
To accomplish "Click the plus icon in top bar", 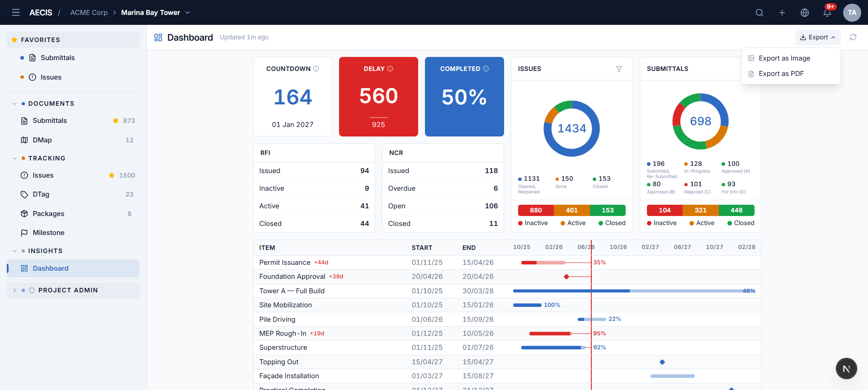I will click(782, 13).
